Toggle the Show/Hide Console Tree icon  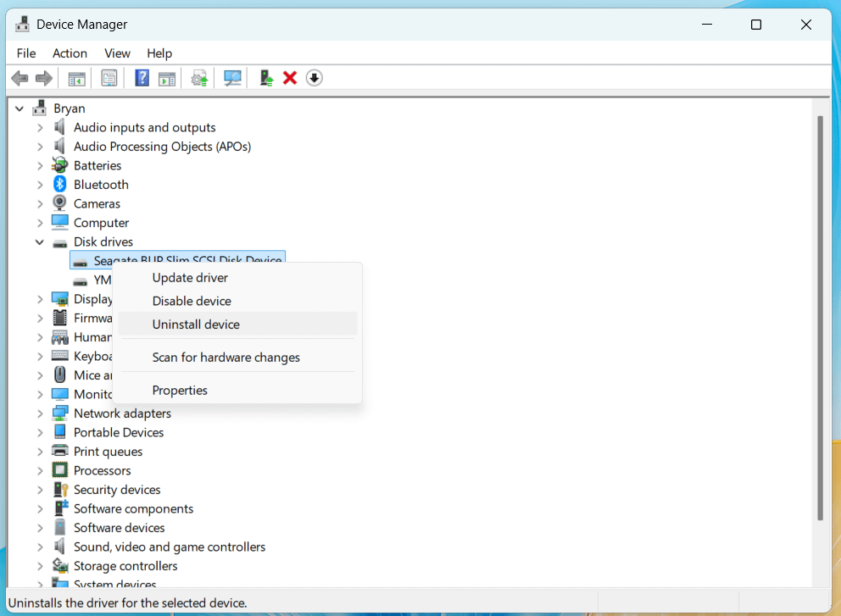[76, 77]
